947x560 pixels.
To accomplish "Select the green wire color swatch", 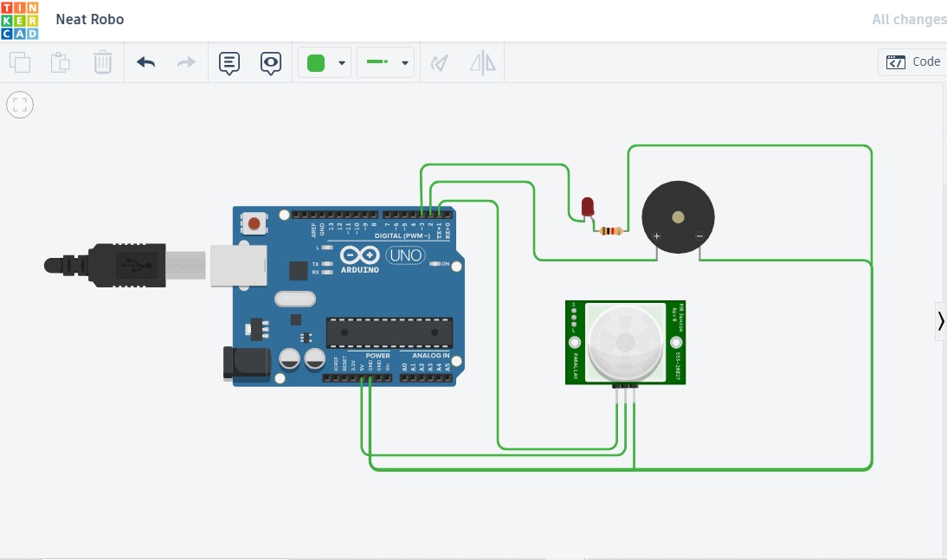I will click(x=316, y=62).
